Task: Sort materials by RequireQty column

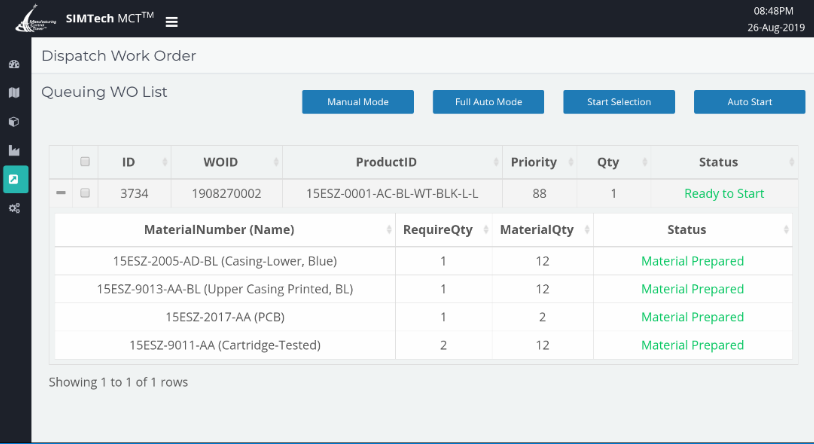Action: (444, 230)
